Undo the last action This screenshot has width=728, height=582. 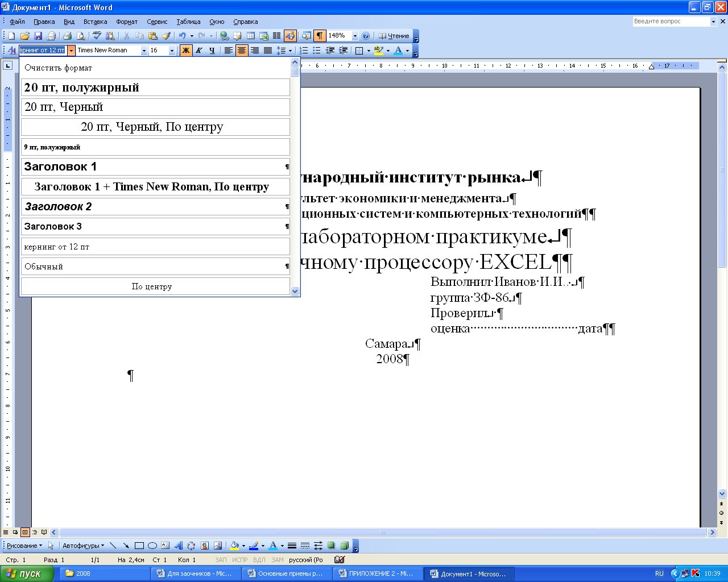(x=182, y=36)
